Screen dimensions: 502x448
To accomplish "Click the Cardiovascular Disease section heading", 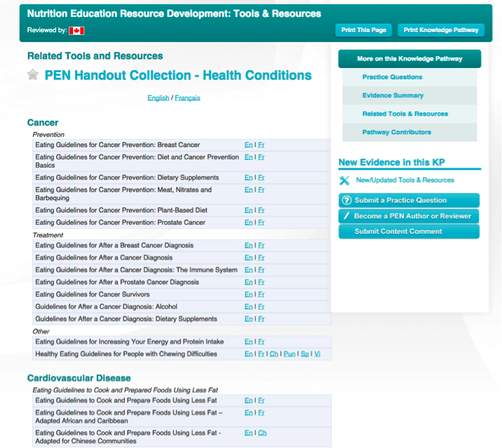I will [79, 378].
